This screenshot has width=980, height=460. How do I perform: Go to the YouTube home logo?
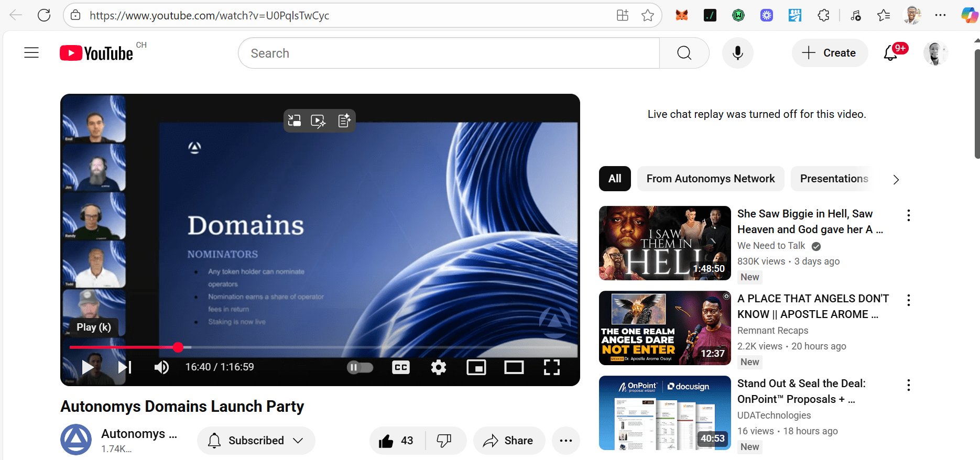click(96, 53)
